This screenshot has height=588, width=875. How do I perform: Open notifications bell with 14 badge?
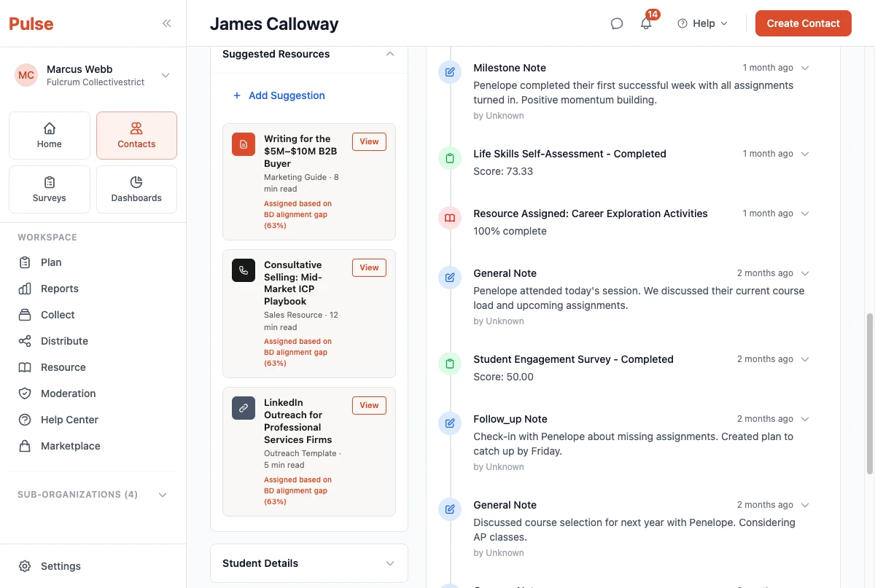[x=646, y=23]
